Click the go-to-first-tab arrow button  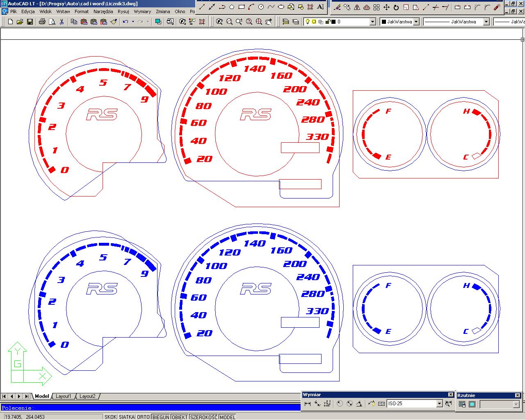tap(5, 396)
